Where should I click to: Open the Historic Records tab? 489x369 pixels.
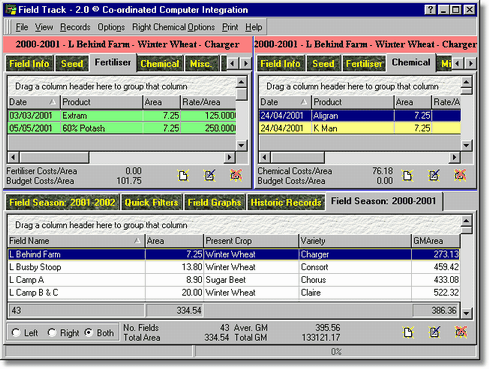(286, 202)
